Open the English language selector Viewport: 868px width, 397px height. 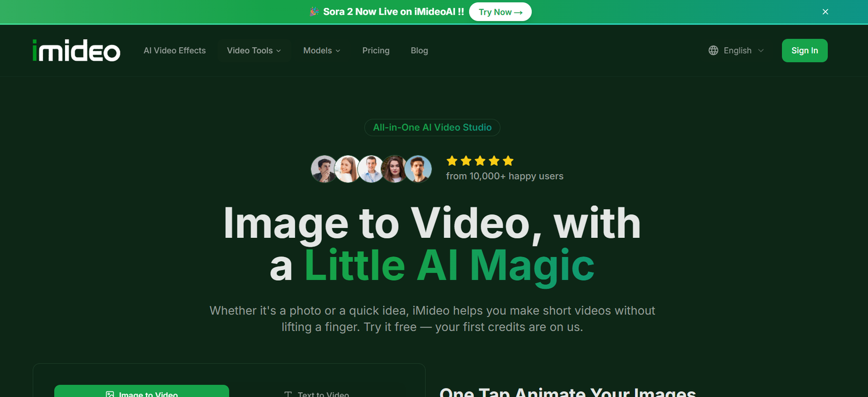(737, 51)
